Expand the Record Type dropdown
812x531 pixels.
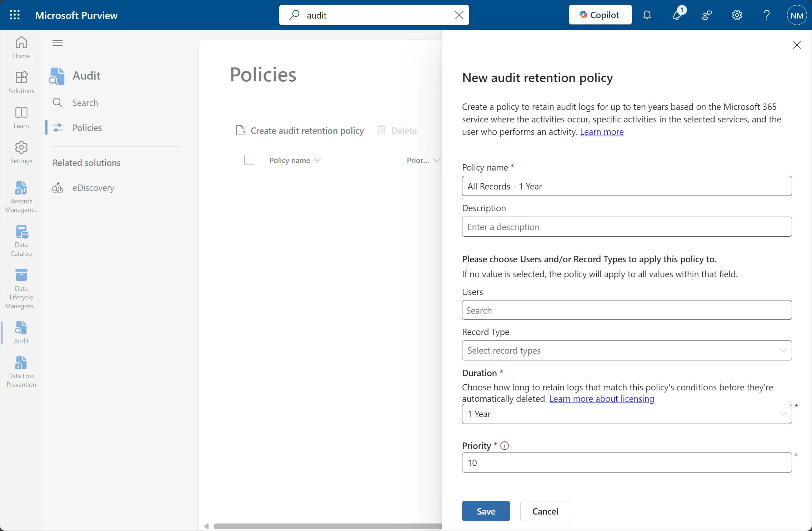pos(627,350)
